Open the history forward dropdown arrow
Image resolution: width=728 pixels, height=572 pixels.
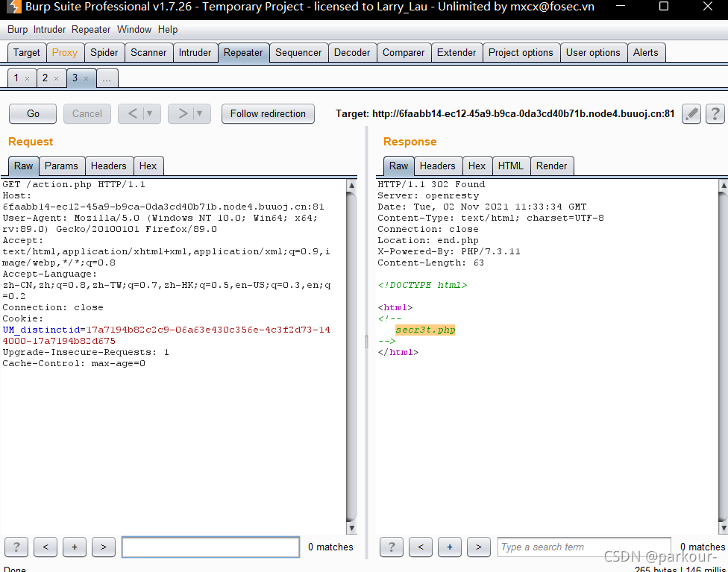(200, 113)
